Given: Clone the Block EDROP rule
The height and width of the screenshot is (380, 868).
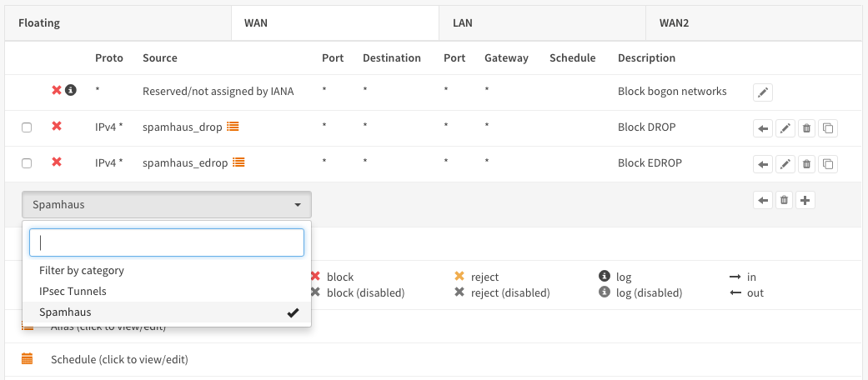Looking at the screenshot, I should 827,164.
